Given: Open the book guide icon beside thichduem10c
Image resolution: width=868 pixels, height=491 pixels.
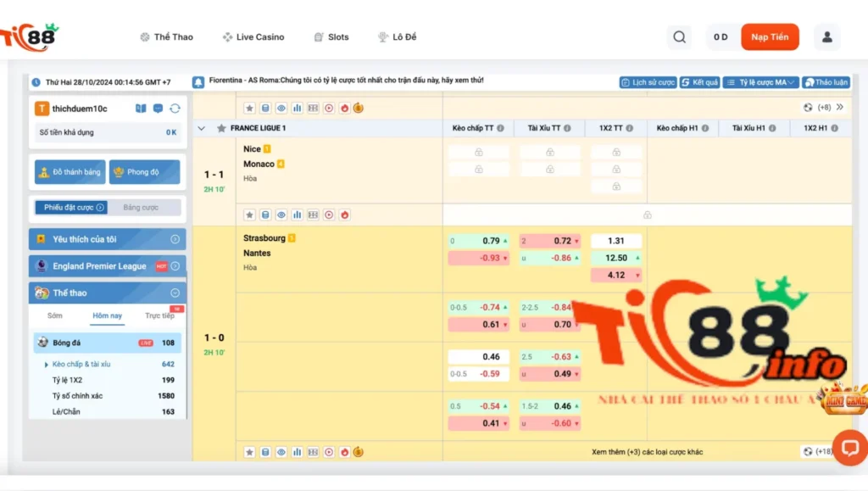Looking at the screenshot, I should click(142, 109).
